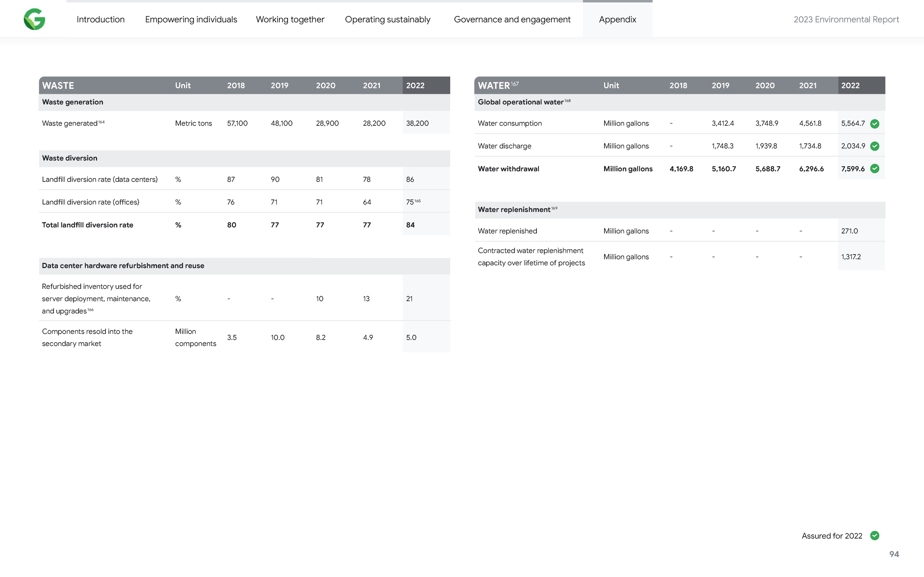Select the 57,100 waste value for 2018

click(237, 123)
